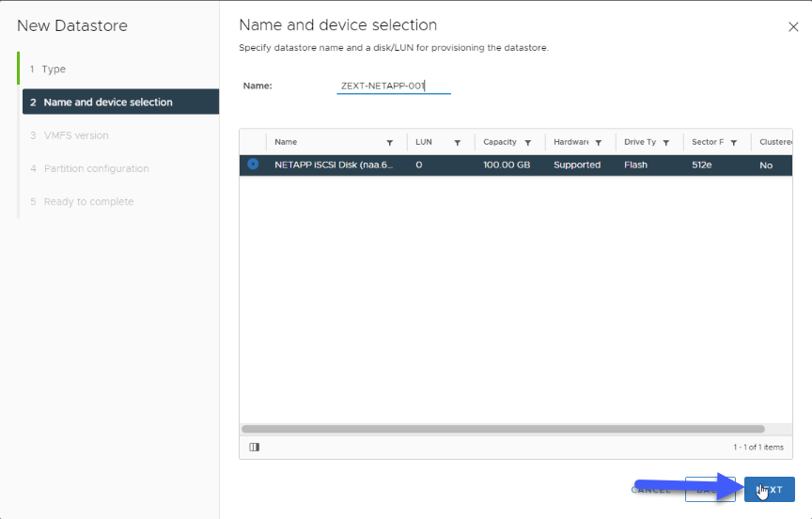The width and height of the screenshot is (812, 519).
Task: Filter the Drive Type column
Action: (666, 143)
